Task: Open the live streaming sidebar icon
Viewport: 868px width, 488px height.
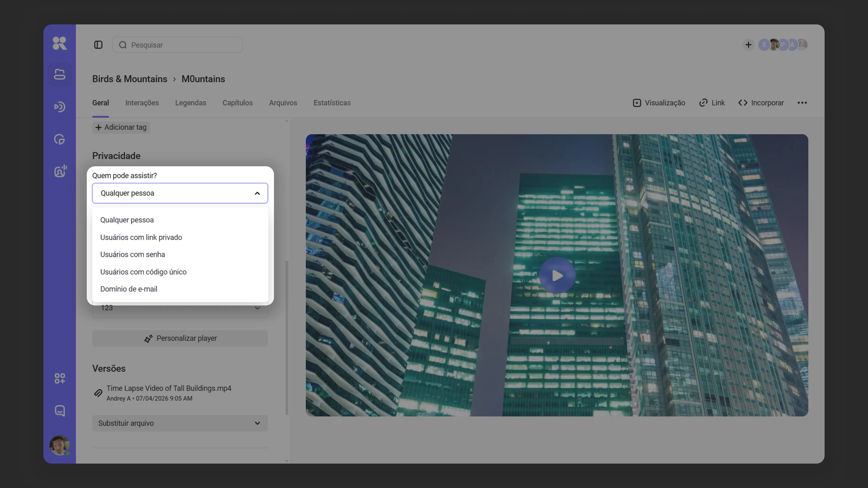Action: pos(60,107)
